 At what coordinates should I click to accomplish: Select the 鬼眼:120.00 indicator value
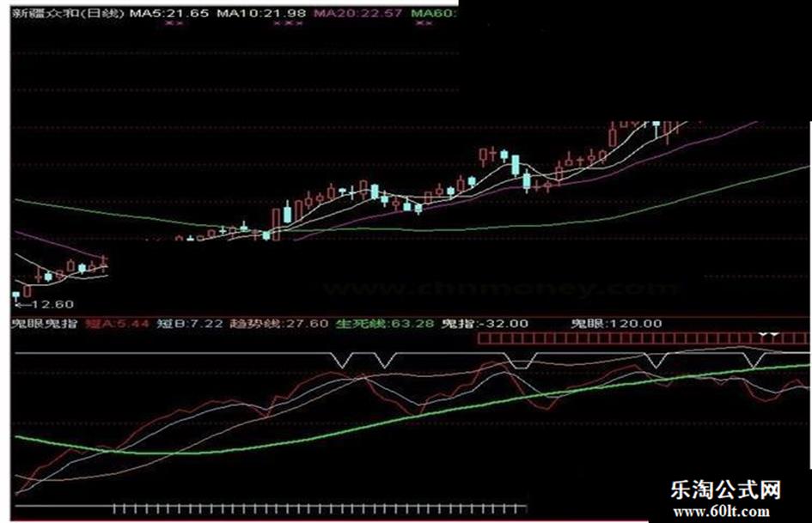tap(616, 324)
